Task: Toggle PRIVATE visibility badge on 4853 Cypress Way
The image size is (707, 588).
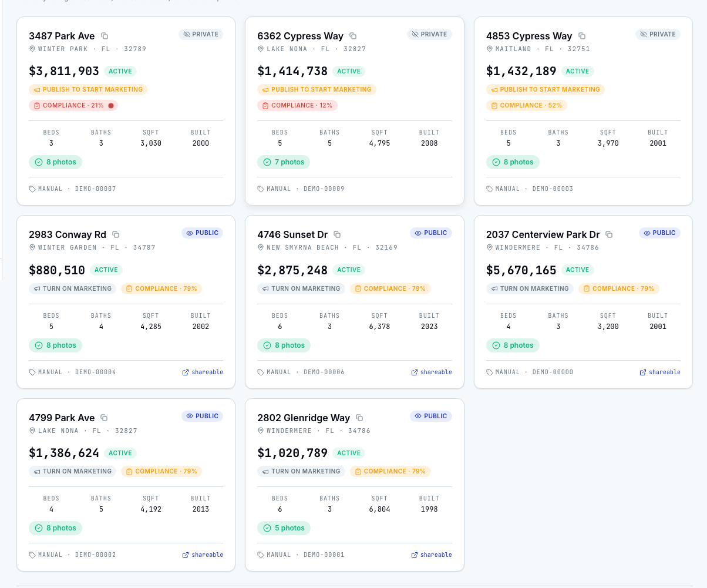Action: (658, 34)
